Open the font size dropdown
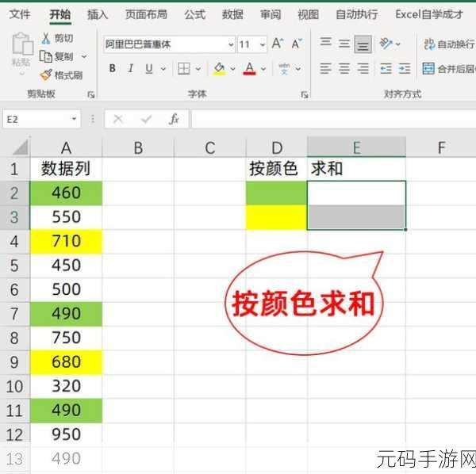This screenshot has width=476, height=474. pyautogui.click(x=263, y=44)
